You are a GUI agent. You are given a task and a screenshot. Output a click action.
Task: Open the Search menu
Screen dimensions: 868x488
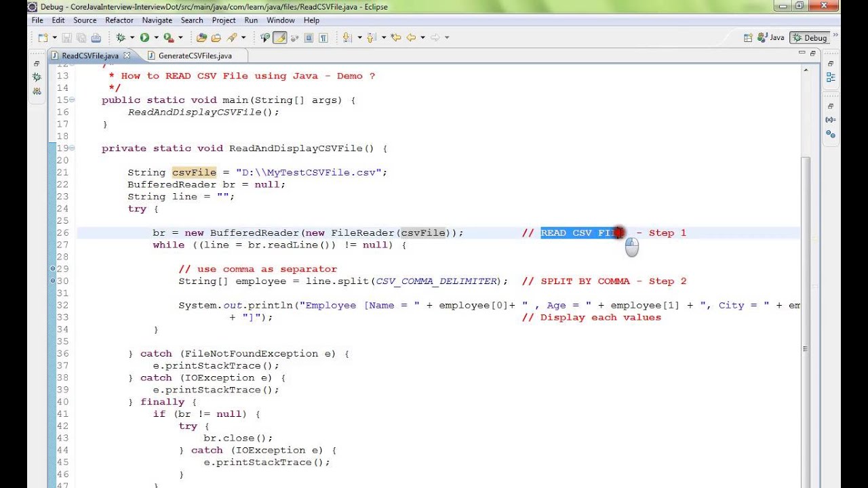(192, 20)
